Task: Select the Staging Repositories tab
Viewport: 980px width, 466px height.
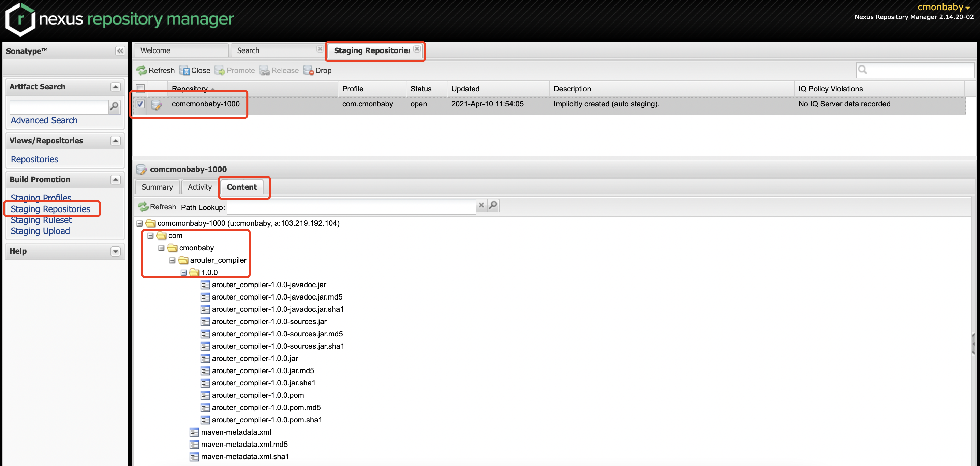Action: tap(375, 50)
